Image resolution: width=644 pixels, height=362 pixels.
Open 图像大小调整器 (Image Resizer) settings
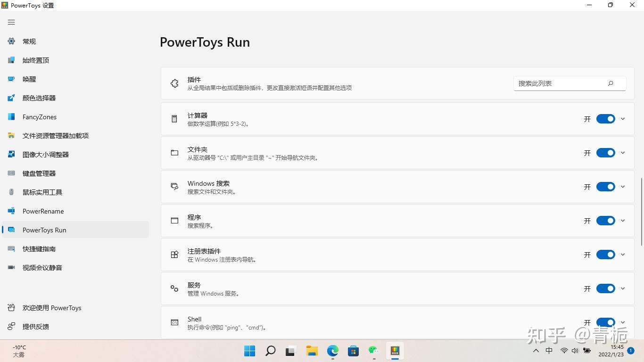(45, 154)
